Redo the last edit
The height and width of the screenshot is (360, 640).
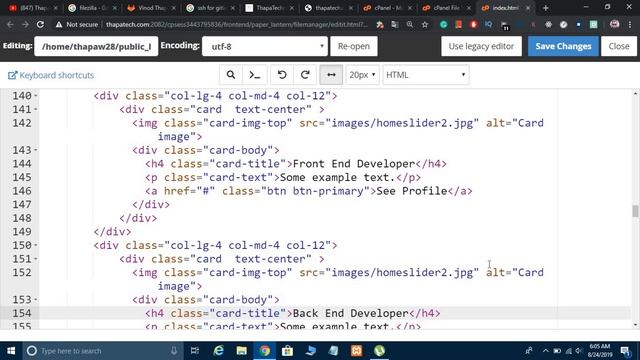click(x=305, y=75)
